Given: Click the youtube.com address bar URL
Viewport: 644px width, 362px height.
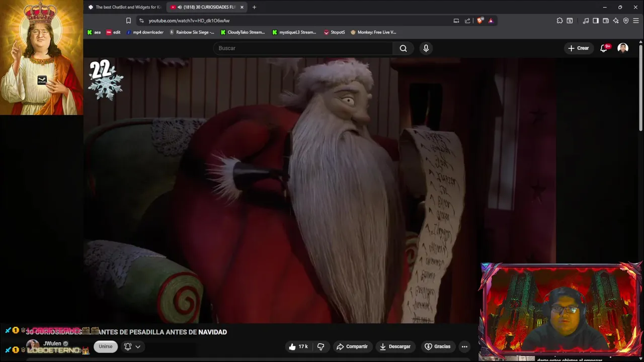Looking at the screenshot, I should 189,21.
